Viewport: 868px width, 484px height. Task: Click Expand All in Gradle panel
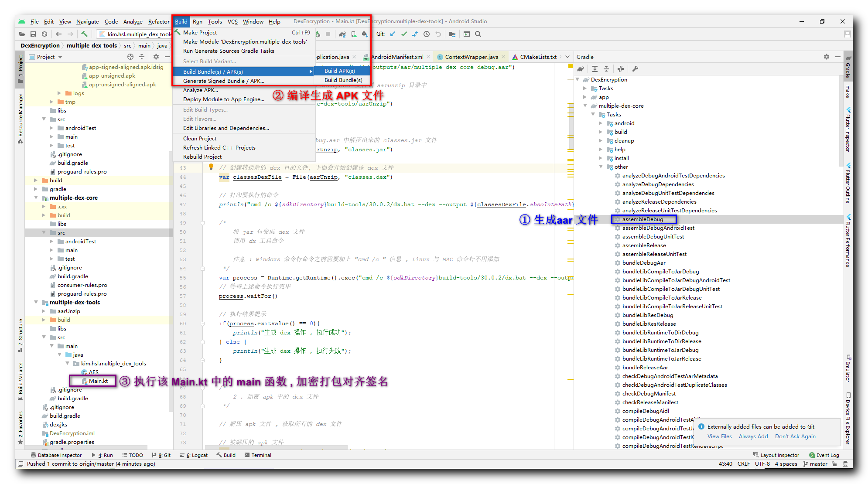pos(595,69)
